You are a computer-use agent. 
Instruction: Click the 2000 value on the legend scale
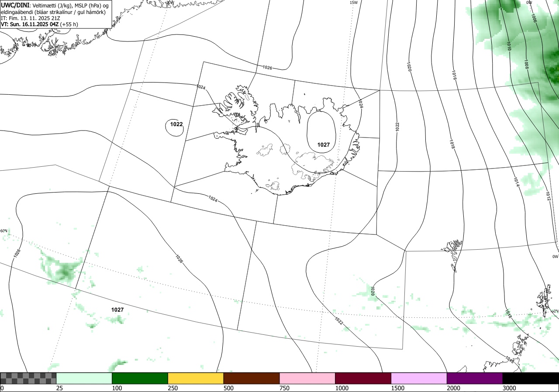pyautogui.click(x=454, y=388)
